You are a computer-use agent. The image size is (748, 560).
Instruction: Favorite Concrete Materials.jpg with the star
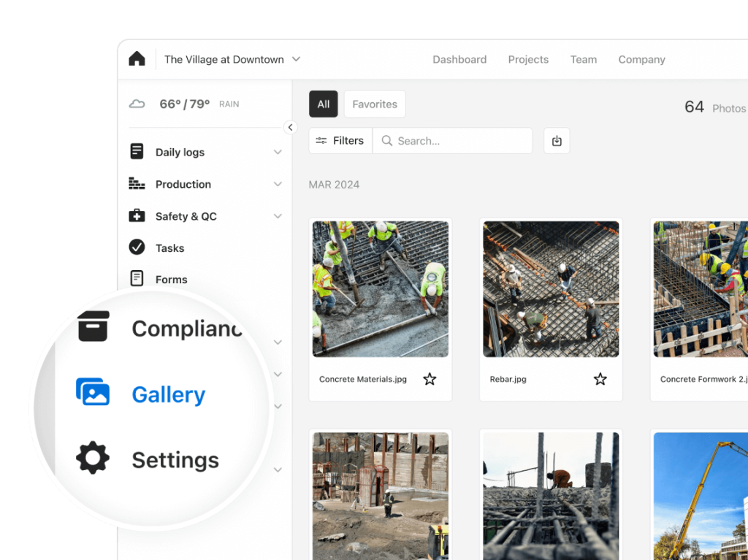[x=430, y=379]
